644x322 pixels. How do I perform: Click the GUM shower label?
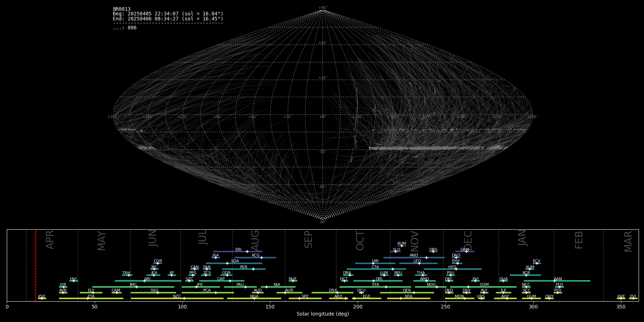[x=531, y=297]
